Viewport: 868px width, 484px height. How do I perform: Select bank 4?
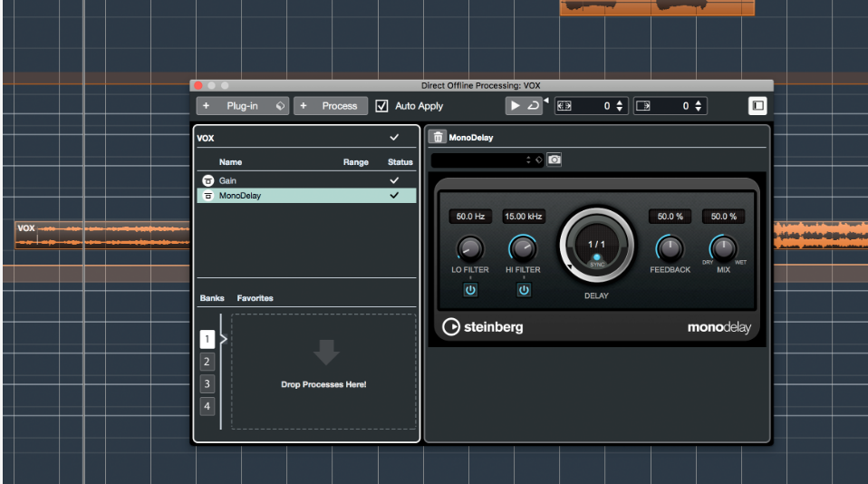(207, 406)
